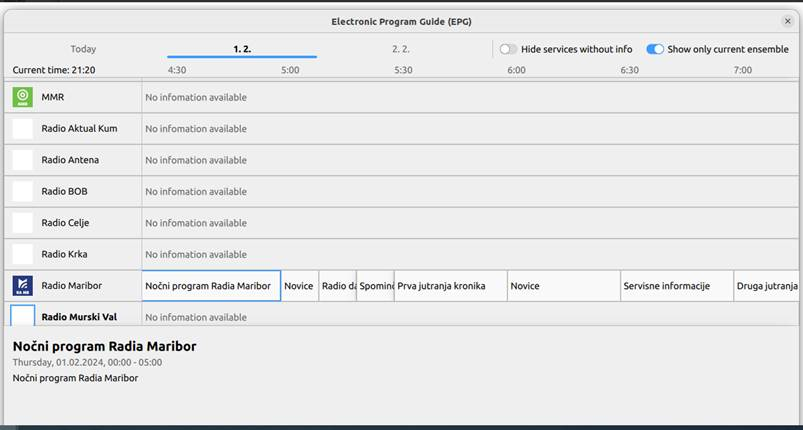Click No infomation available in Radio Krka row
The height and width of the screenshot is (430, 803).
tap(196, 254)
